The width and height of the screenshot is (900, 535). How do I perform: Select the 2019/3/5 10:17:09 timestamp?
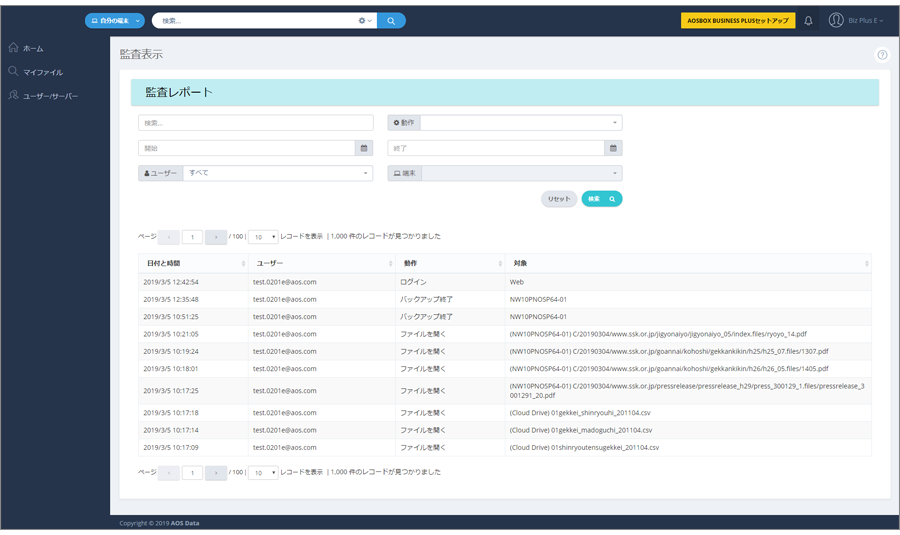171,447
